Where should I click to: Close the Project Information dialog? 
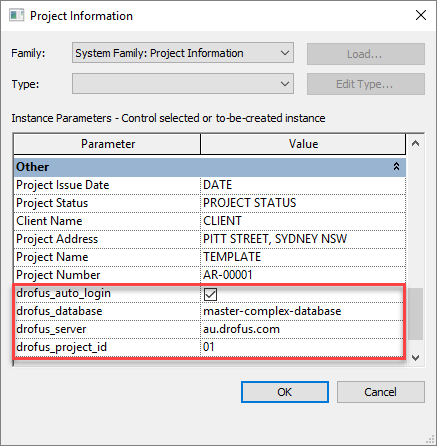click(421, 15)
